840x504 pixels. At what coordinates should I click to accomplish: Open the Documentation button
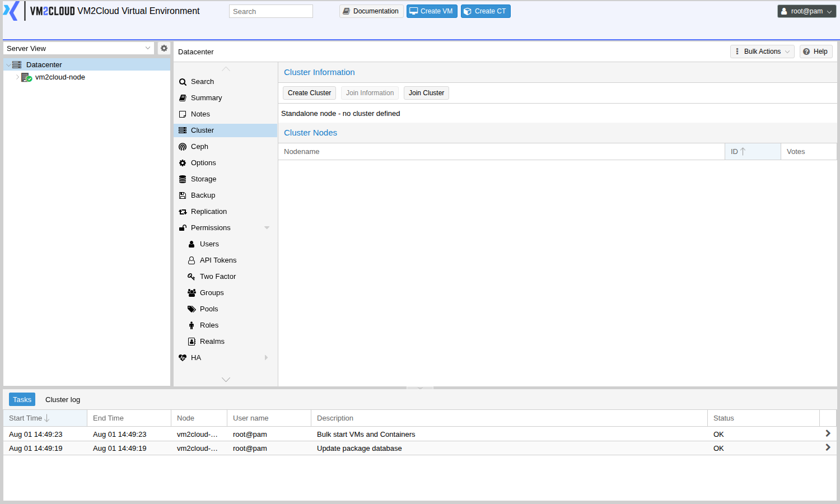click(x=371, y=11)
